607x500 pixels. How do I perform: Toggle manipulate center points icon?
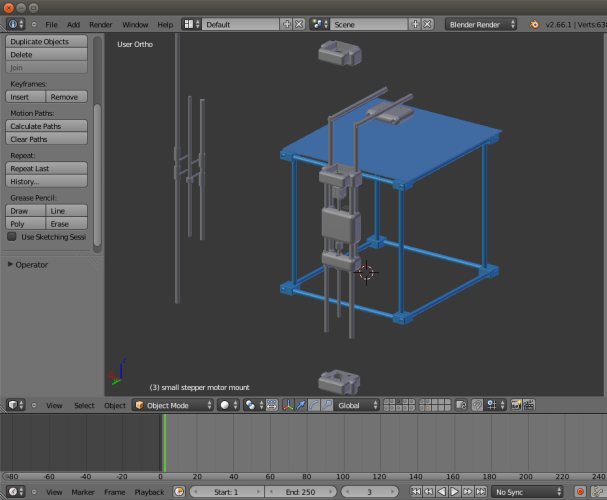click(x=272, y=405)
